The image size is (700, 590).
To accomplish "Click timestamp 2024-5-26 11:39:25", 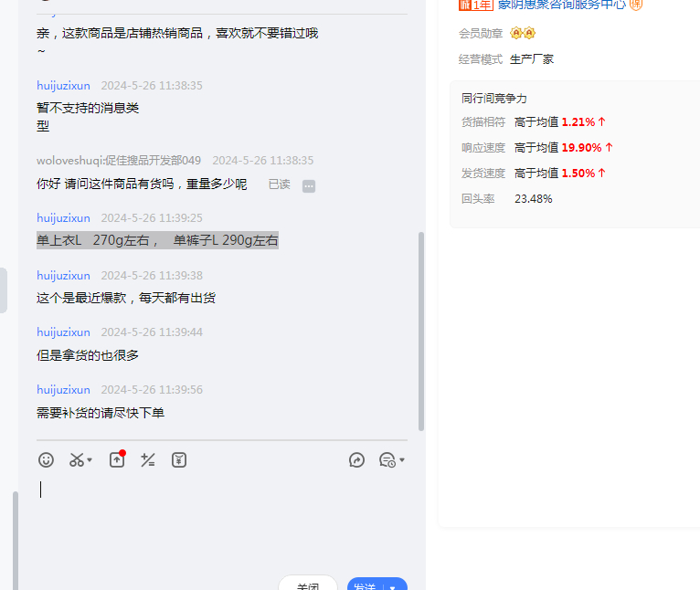I will [152, 218].
